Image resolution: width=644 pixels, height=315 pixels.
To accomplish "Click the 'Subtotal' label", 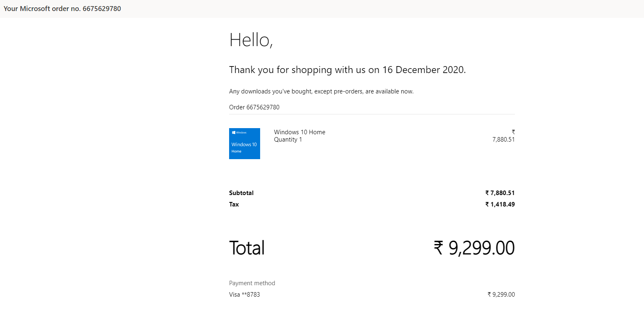I will point(241,193).
